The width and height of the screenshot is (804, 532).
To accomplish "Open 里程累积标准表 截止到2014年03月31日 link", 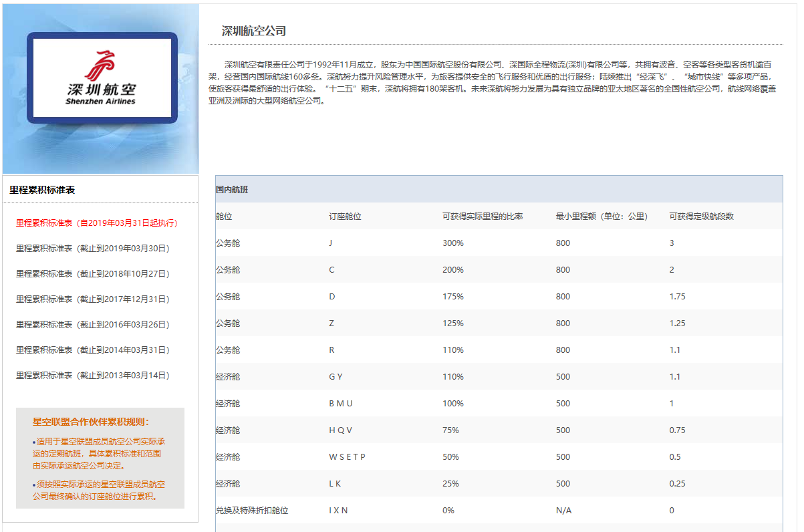I will 93,350.
